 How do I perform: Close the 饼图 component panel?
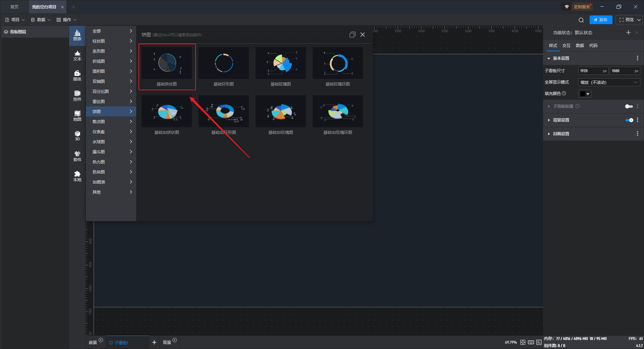(x=363, y=35)
